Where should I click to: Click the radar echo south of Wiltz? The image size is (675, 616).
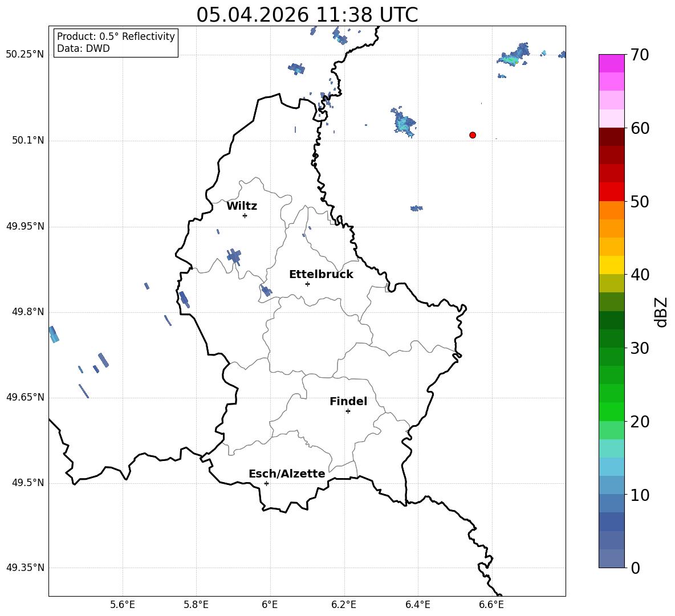[x=234, y=256]
